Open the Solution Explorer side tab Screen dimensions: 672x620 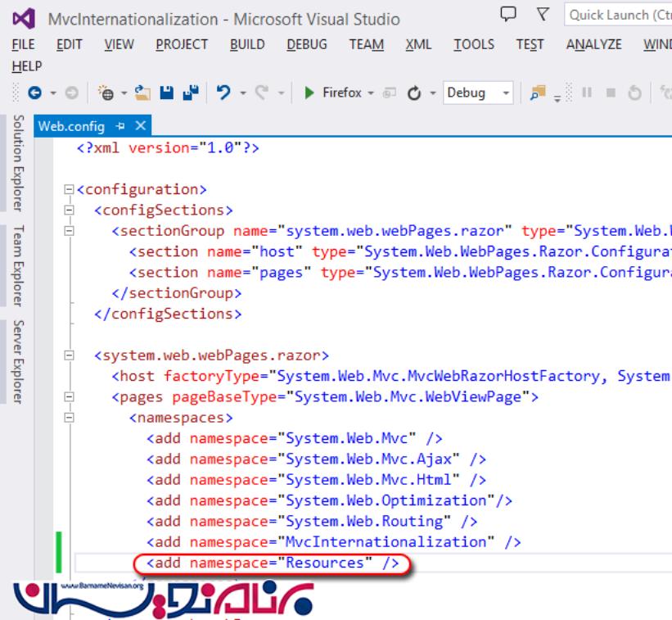17,164
